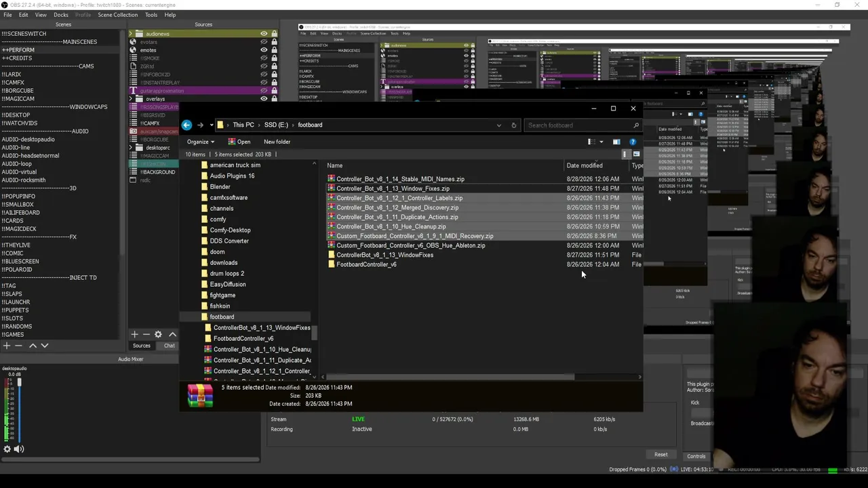The height and width of the screenshot is (488, 868).
Task: Show the !!SMOKE source
Action: coord(264,58)
